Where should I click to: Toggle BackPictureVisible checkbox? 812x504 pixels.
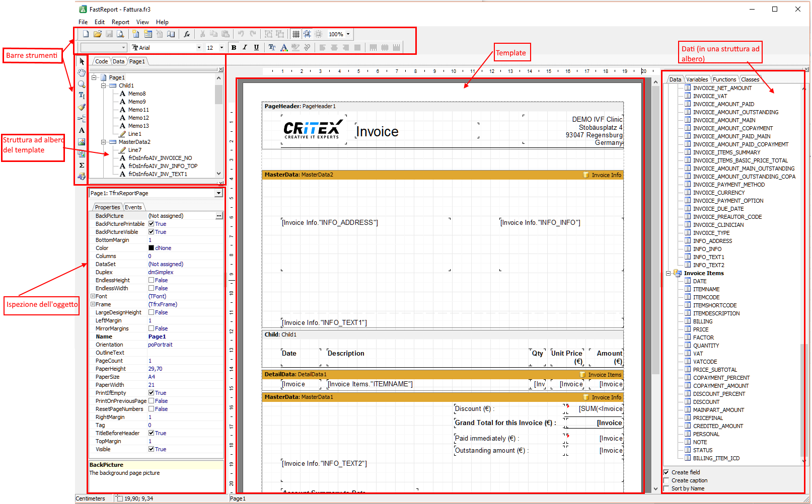pos(151,232)
